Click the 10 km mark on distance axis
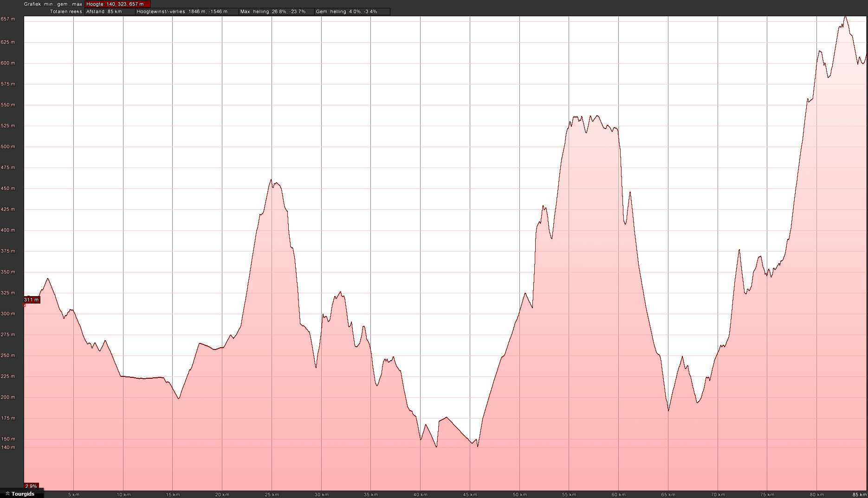The image size is (868, 498). tap(123, 494)
